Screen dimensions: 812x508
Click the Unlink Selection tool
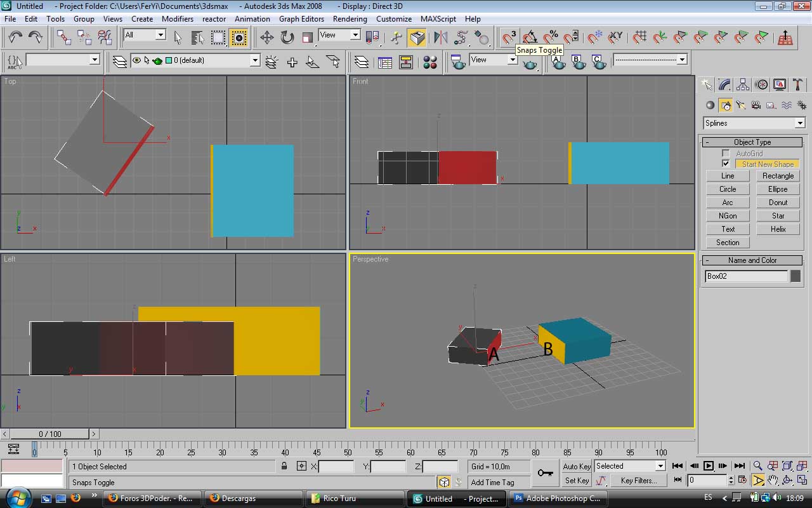[84, 37]
